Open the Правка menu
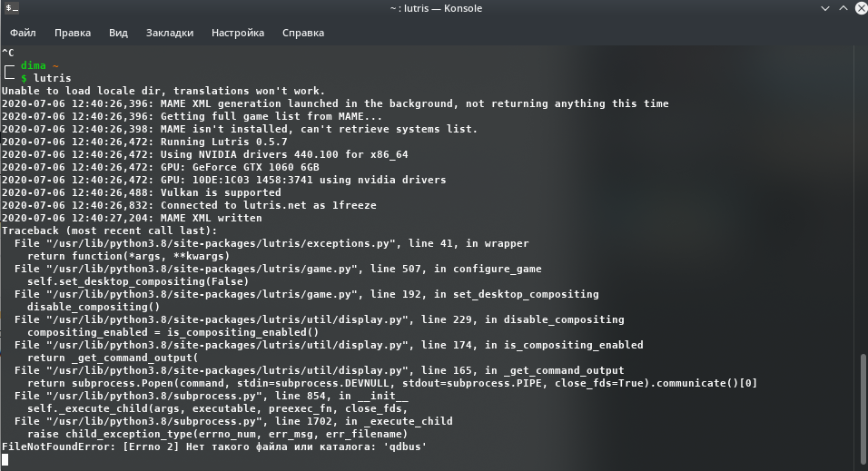 73,33
